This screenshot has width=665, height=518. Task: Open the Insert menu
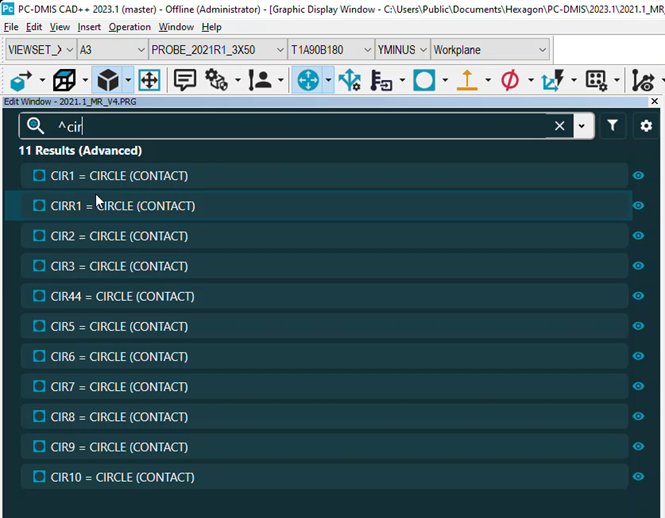(89, 27)
